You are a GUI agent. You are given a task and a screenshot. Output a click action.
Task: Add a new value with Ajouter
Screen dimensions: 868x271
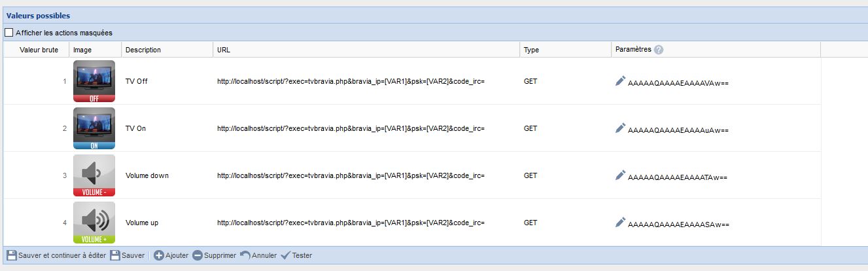pyautogui.click(x=171, y=255)
